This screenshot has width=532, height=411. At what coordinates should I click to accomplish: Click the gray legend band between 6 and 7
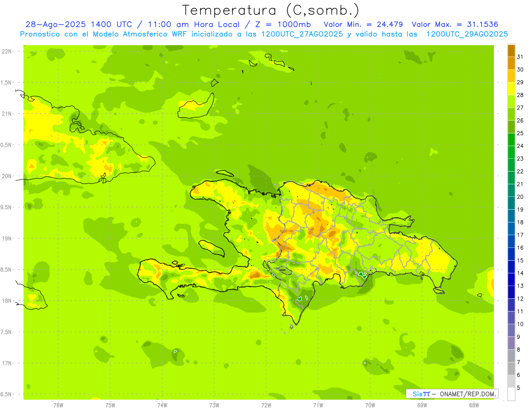511,369
